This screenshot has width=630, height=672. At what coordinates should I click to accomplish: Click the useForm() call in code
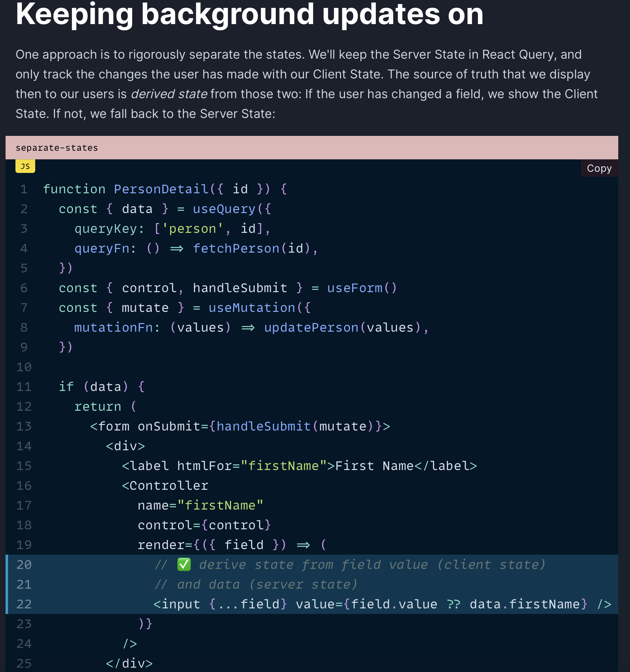click(x=362, y=288)
